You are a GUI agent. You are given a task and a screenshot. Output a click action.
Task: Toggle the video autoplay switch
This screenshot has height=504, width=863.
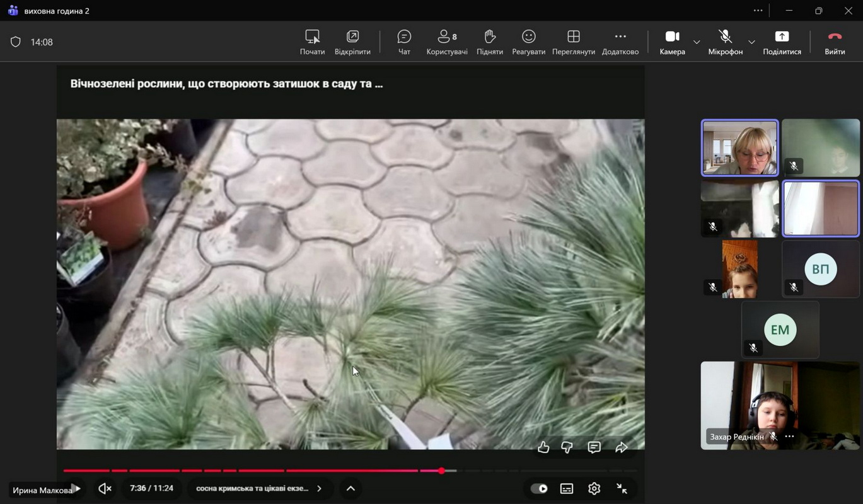(x=539, y=488)
